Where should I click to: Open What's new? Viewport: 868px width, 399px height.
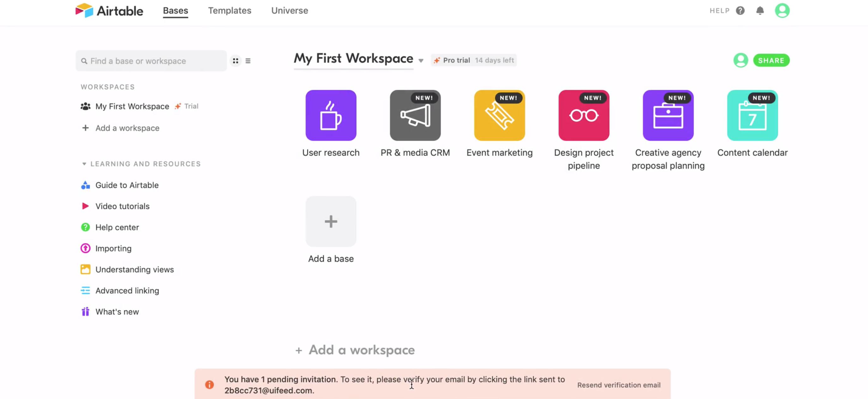coord(117,312)
